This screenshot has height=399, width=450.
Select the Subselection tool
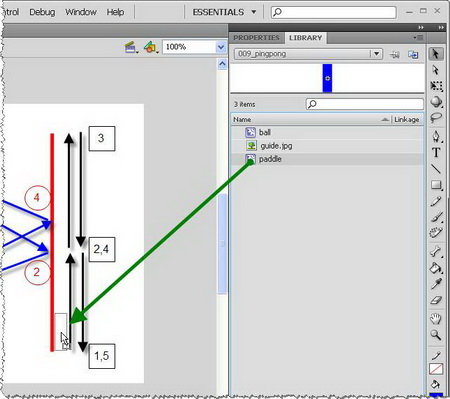point(436,70)
